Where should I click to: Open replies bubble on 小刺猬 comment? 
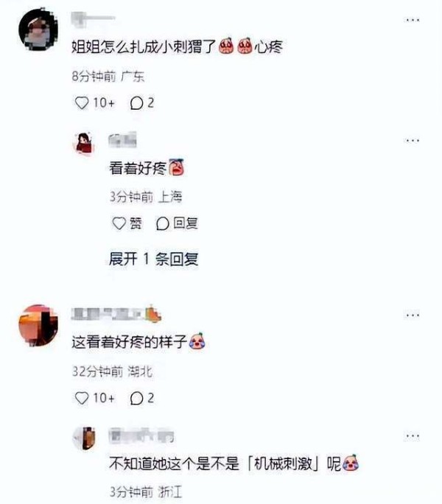[136, 103]
